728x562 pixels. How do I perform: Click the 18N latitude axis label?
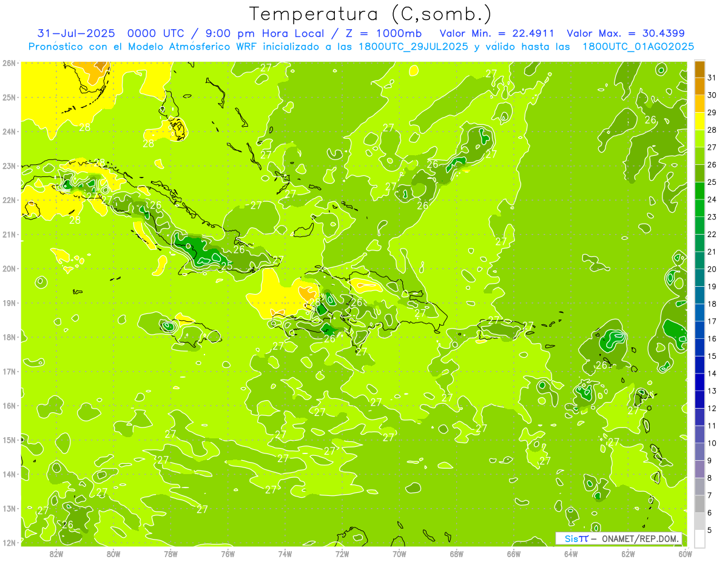[8, 337]
